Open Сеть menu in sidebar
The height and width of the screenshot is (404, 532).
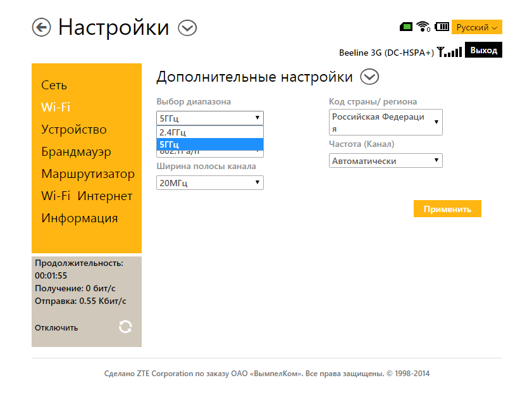[54, 85]
